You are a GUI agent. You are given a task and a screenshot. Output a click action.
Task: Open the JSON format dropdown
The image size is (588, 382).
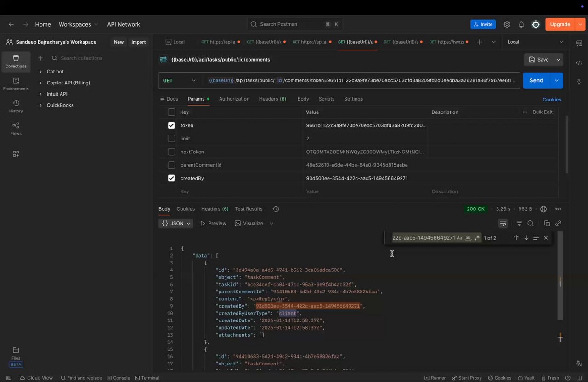click(176, 224)
